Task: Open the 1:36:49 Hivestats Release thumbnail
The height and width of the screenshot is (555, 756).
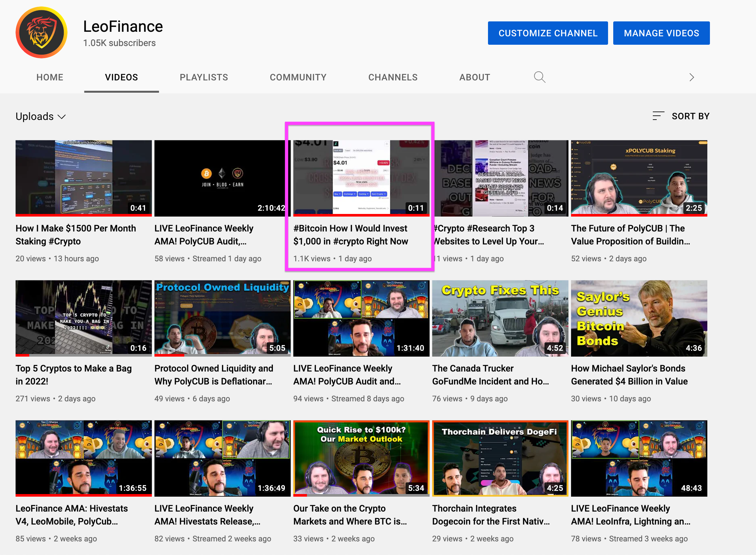Action: click(x=222, y=458)
